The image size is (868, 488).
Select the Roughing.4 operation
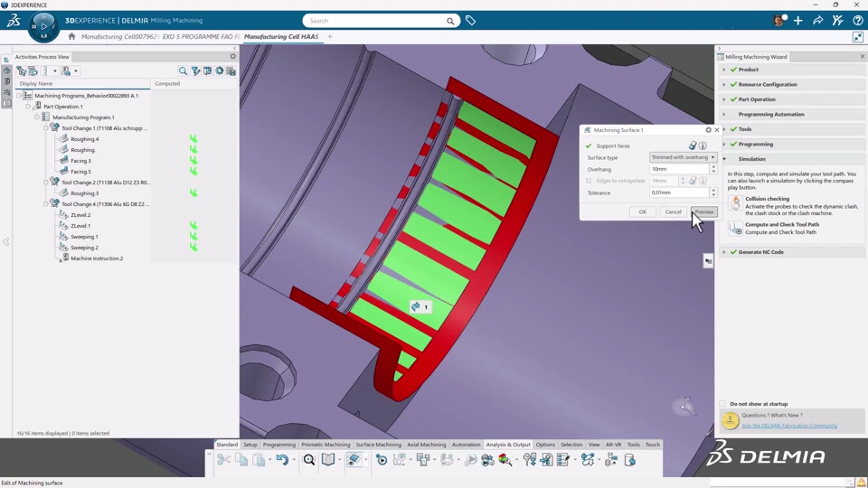pyautogui.click(x=85, y=139)
